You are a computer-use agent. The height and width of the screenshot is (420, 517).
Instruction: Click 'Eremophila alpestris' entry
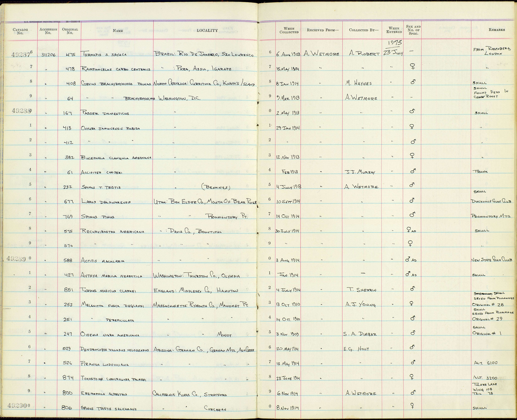click(104, 394)
